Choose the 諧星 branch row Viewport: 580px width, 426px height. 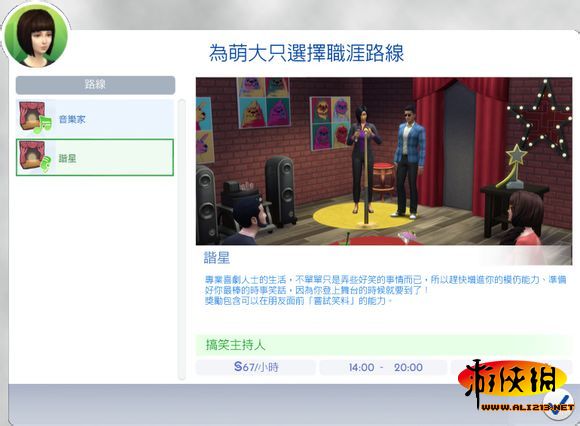[95, 157]
